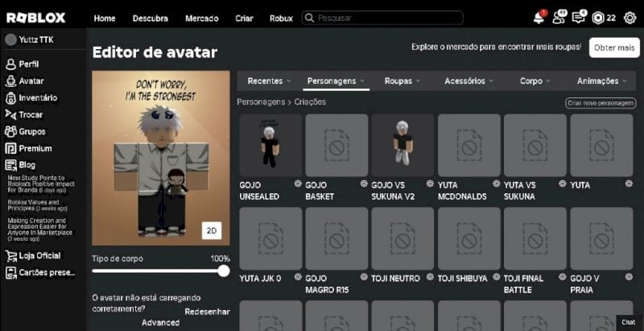This screenshot has width=644, height=331.
Task: Open the settings gear icon
Action: click(630, 18)
